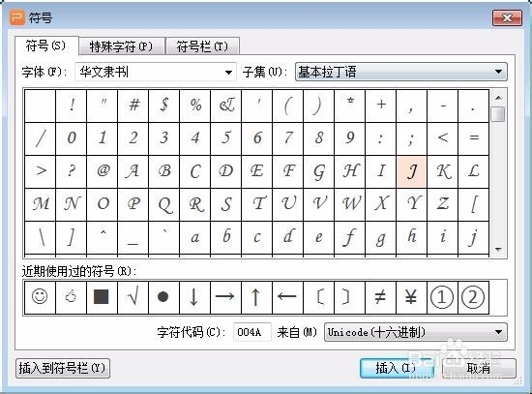
Task: Close the 符号 dialog window
Action: coord(507,17)
